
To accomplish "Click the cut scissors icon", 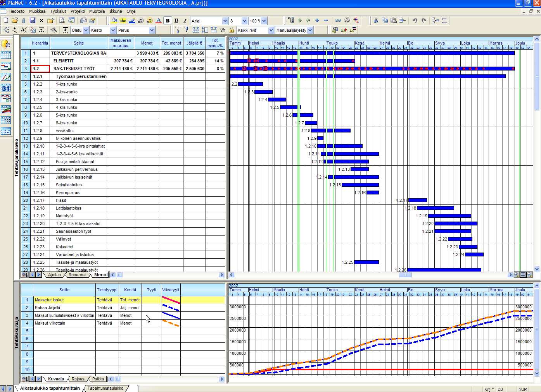I will pyautogui.click(x=376, y=21).
